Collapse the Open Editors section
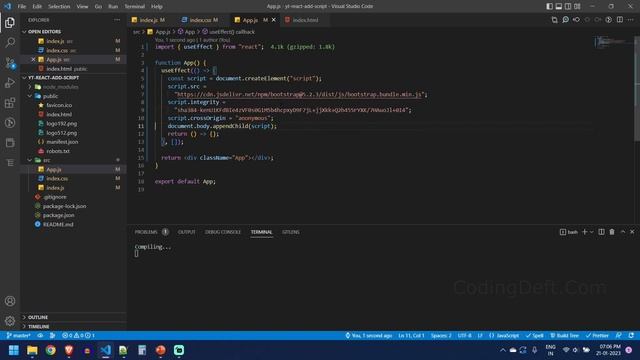640x360 pixels. coord(44,31)
